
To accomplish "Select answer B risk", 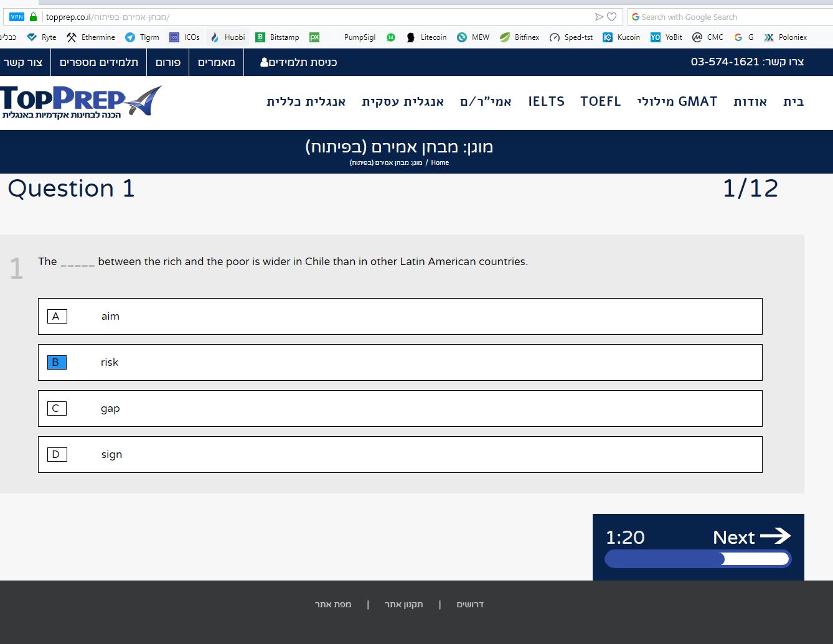I will [x=400, y=362].
